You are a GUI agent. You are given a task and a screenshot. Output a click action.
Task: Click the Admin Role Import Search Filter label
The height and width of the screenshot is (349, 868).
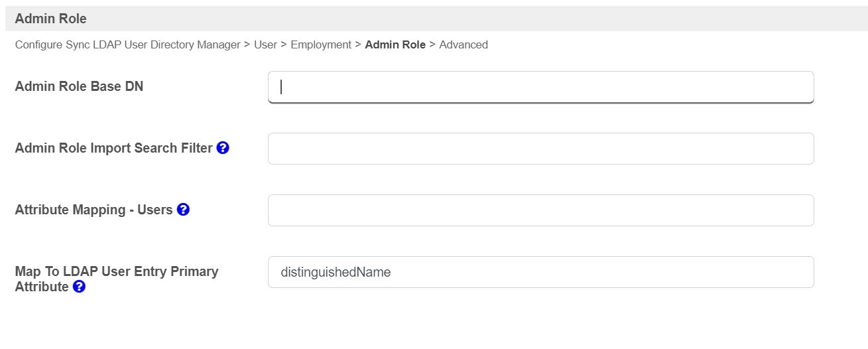[113, 148]
